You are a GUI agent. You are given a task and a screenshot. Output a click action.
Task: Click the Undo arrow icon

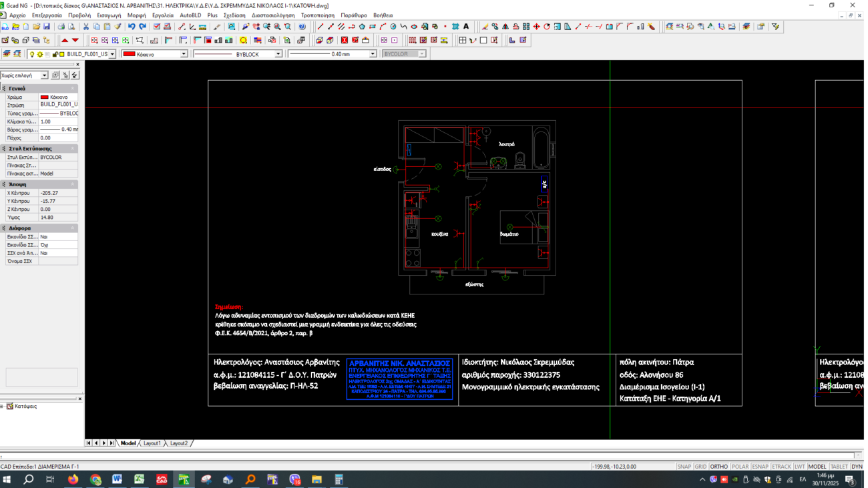[132, 27]
